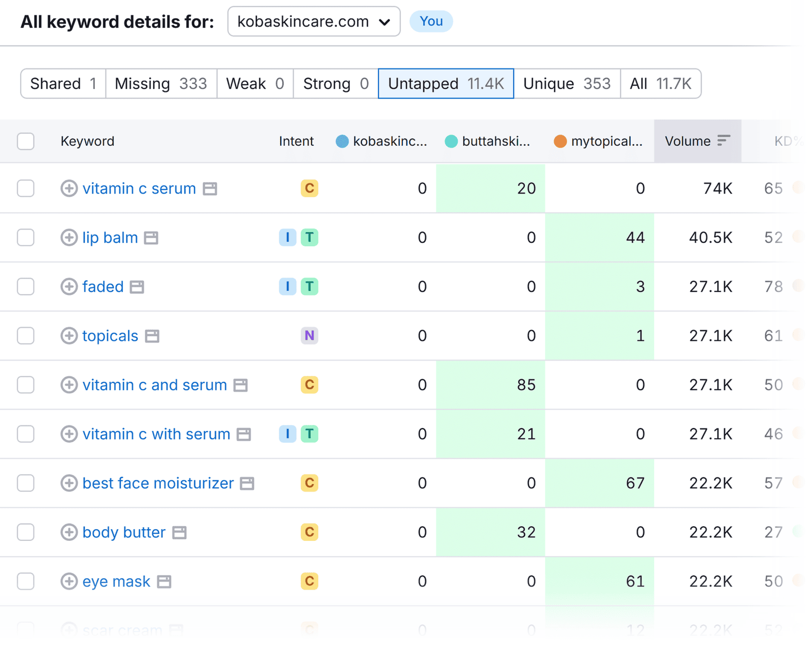Click Commercial badge in 'body butter' row
The image size is (812, 646).
[310, 532]
